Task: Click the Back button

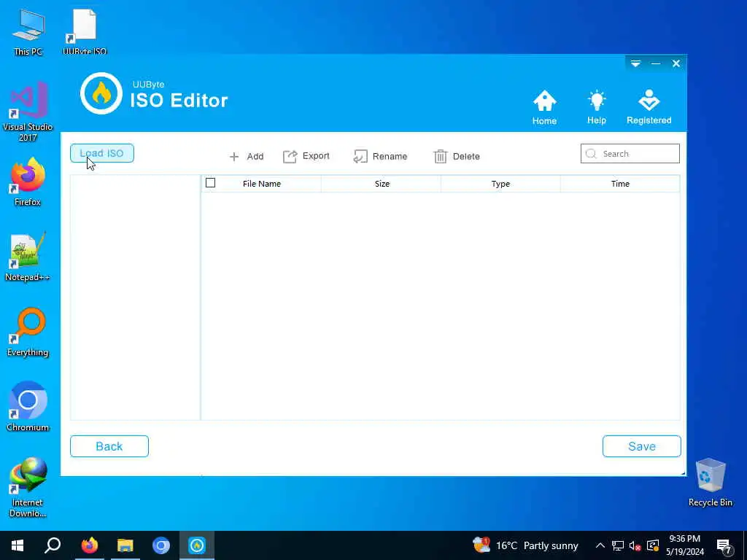Action: (x=109, y=446)
